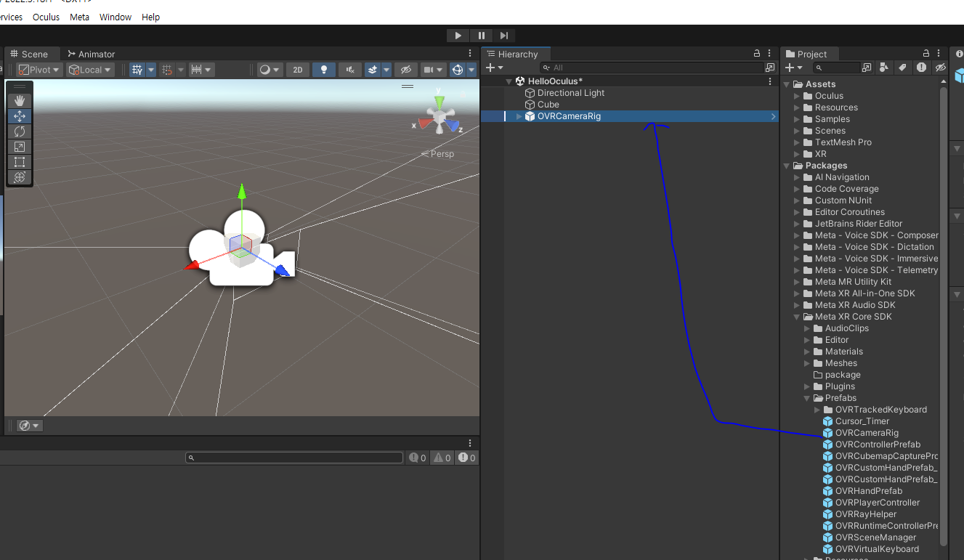Collapse the Assets folder
964x560 pixels.
787,84
